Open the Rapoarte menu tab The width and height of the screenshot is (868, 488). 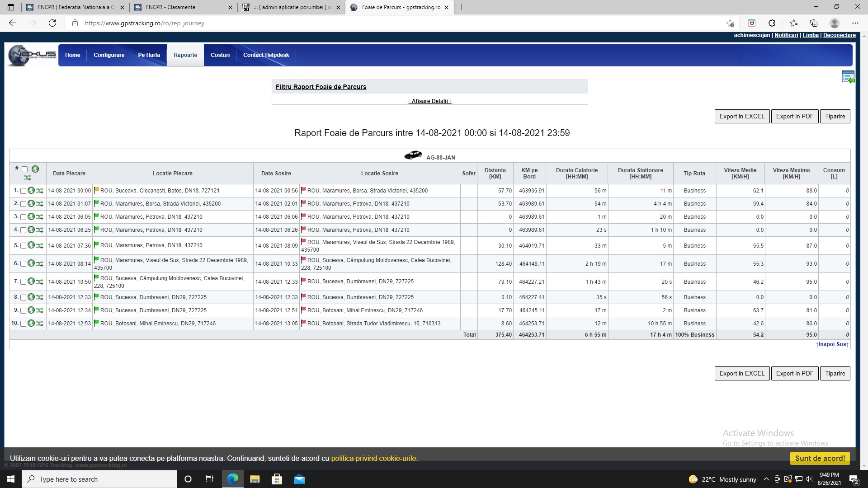click(185, 55)
